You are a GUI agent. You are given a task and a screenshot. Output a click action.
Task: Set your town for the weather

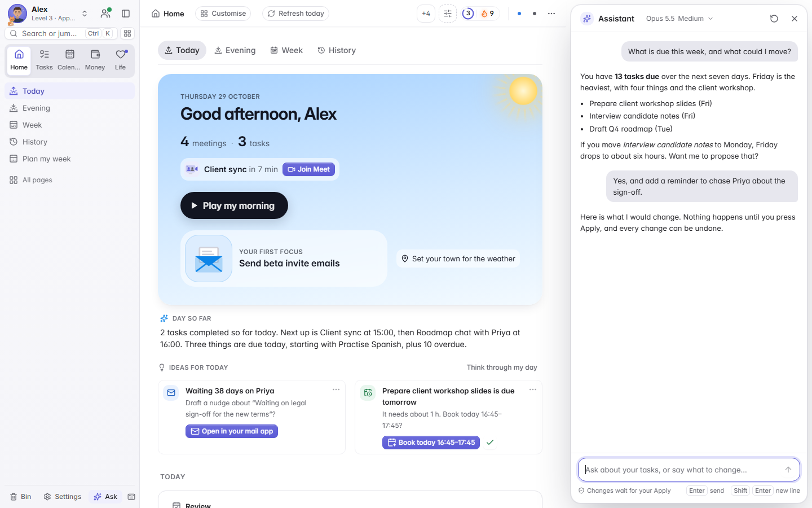[458, 259]
